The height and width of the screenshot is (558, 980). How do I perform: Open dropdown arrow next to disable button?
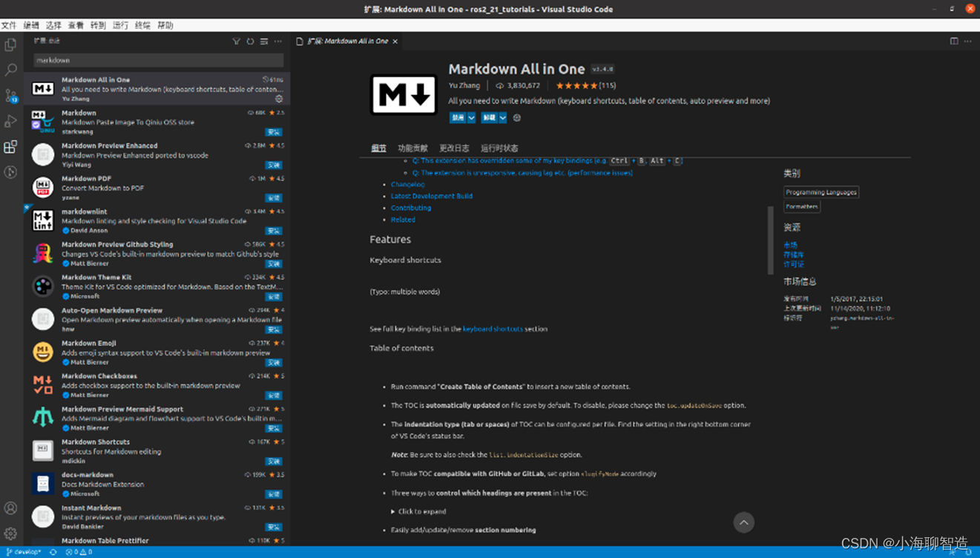[472, 118]
